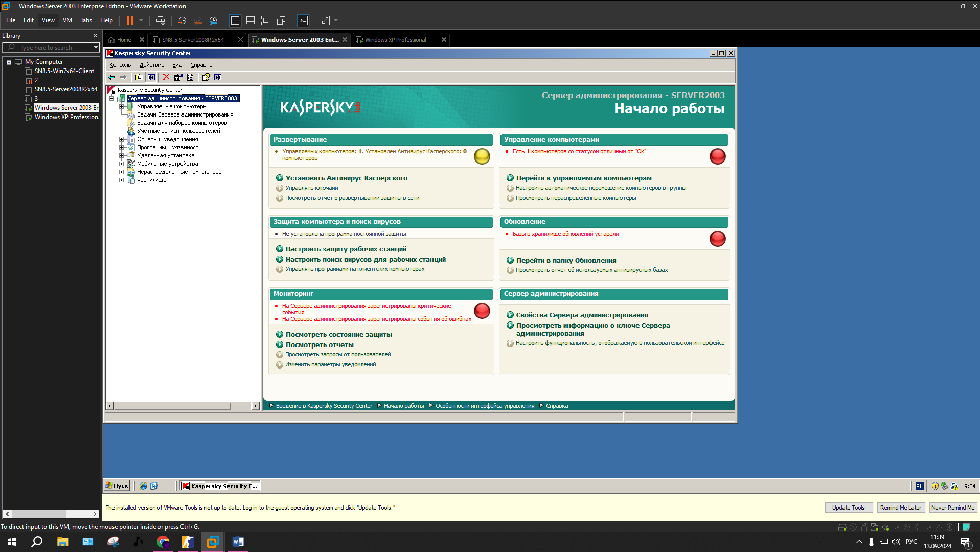
Task: Toggle the Show/Hide console tree icon
Action: click(x=151, y=77)
